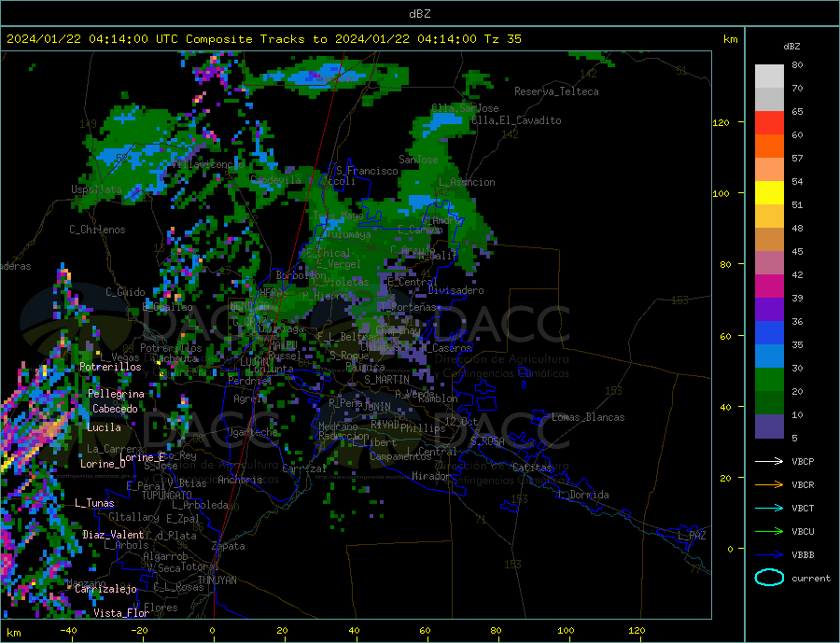The image size is (840, 643).
Task: Click the 'VBCU' legend label
Action: coord(803,532)
